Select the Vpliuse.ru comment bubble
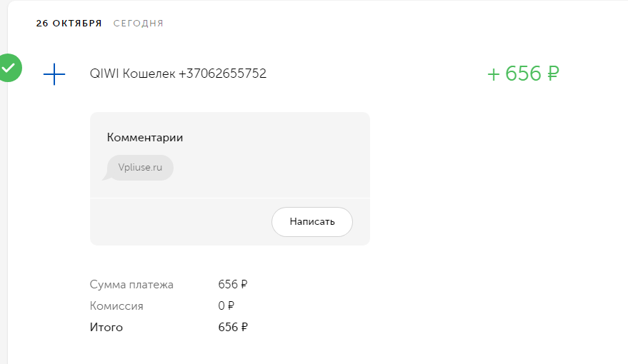Image resolution: width=628 pixels, height=364 pixels. coord(140,168)
